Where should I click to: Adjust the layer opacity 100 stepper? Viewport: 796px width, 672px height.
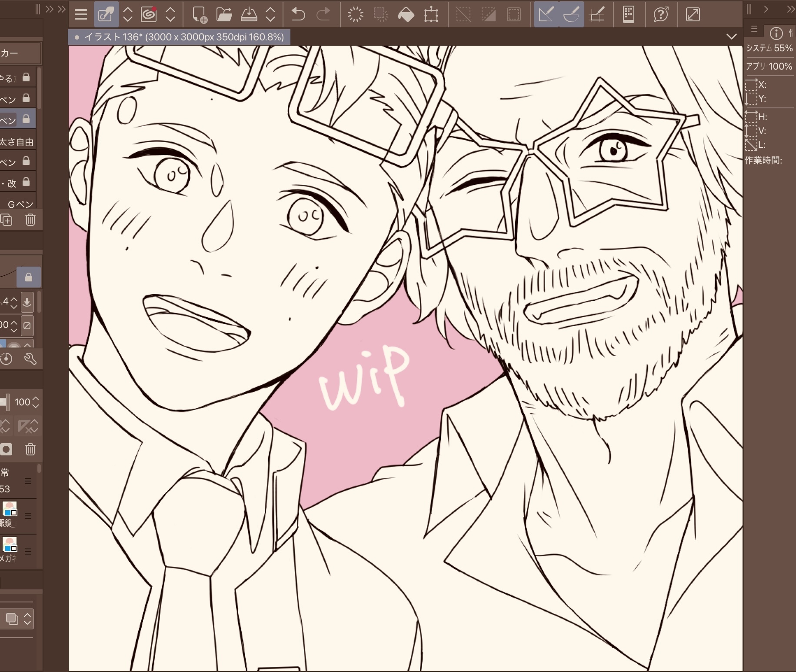click(36, 402)
